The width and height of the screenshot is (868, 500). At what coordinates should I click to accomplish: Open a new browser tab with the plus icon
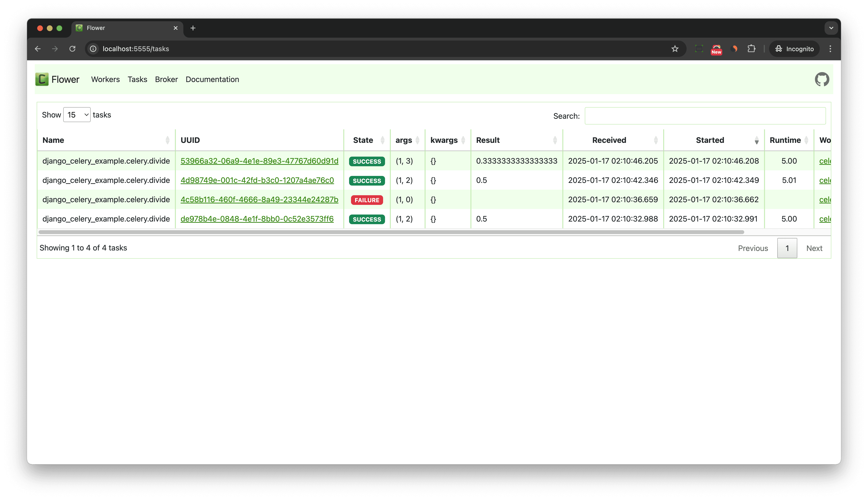(x=193, y=28)
